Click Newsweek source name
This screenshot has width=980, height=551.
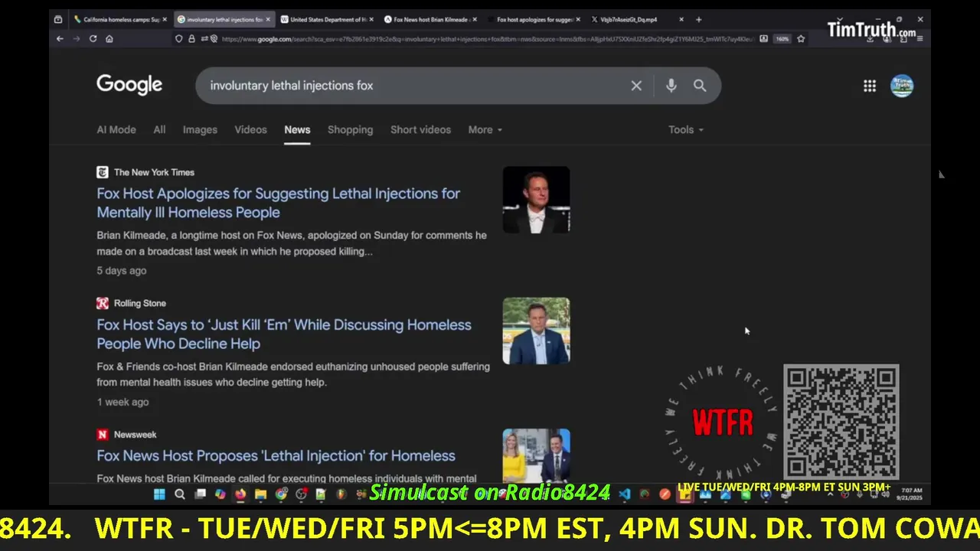pyautogui.click(x=136, y=434)
